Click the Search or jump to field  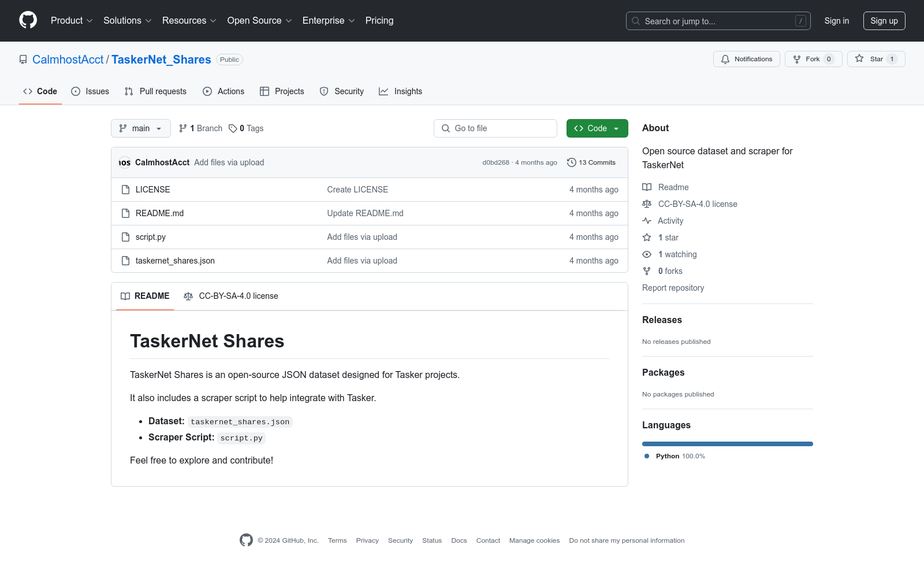[718, 21]
